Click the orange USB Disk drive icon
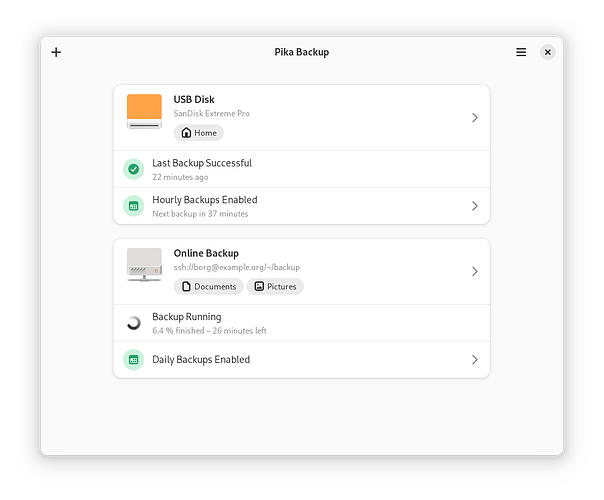 144,111
